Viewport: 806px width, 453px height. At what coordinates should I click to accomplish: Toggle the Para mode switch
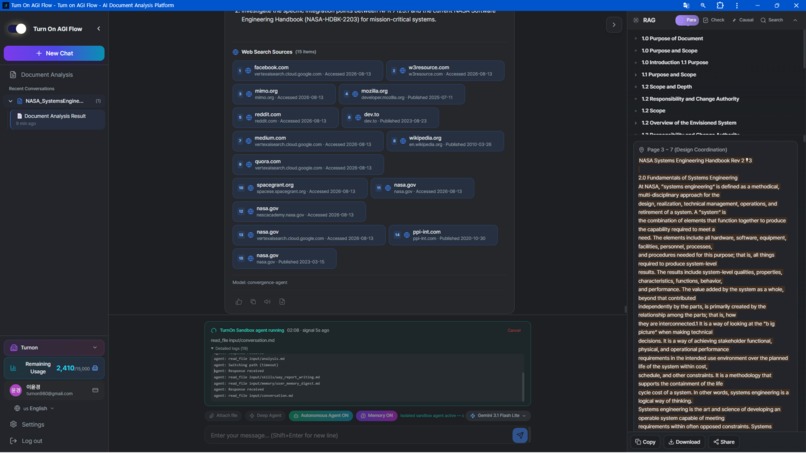687,20
